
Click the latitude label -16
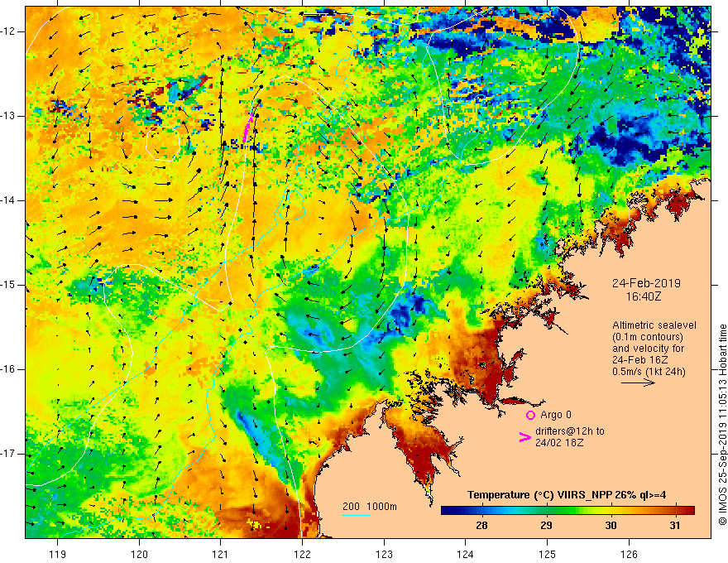pos(8,369)
